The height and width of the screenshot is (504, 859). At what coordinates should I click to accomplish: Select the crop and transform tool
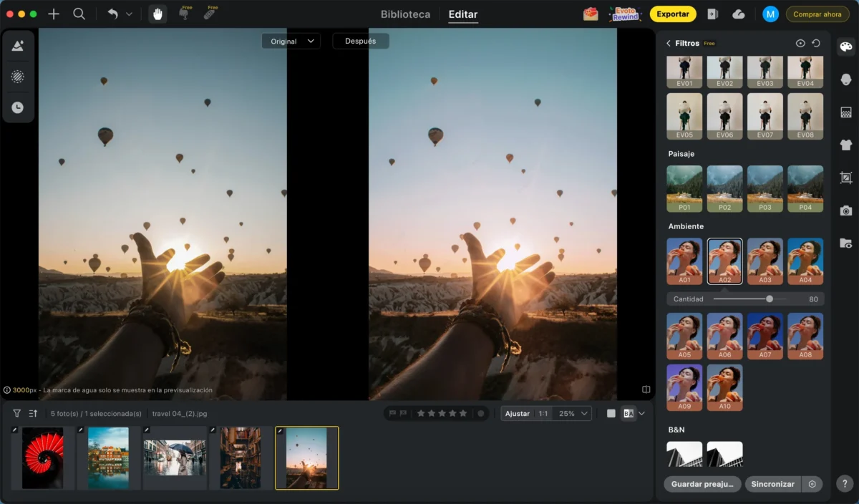[846, 178]
